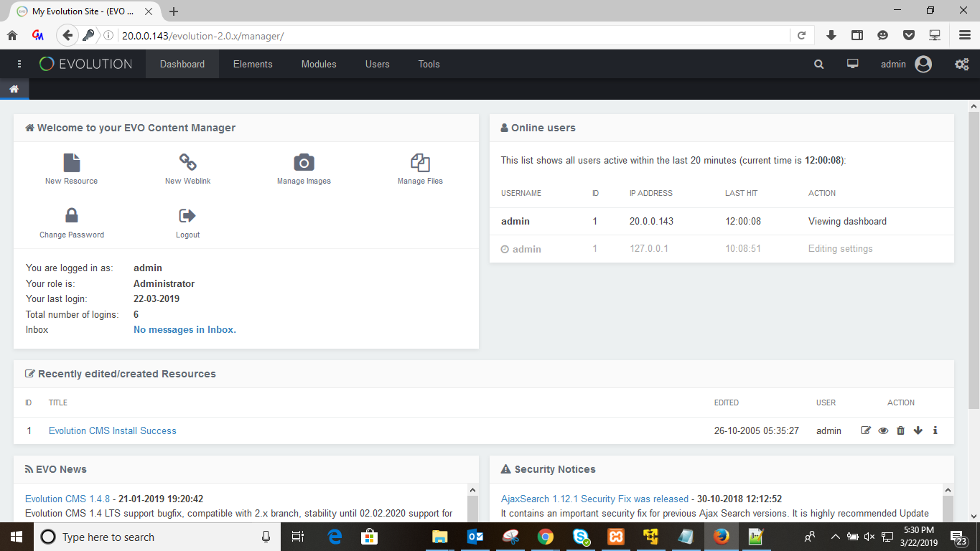Follow the 'Evolution CMS 1.4.8' news link

56,498
